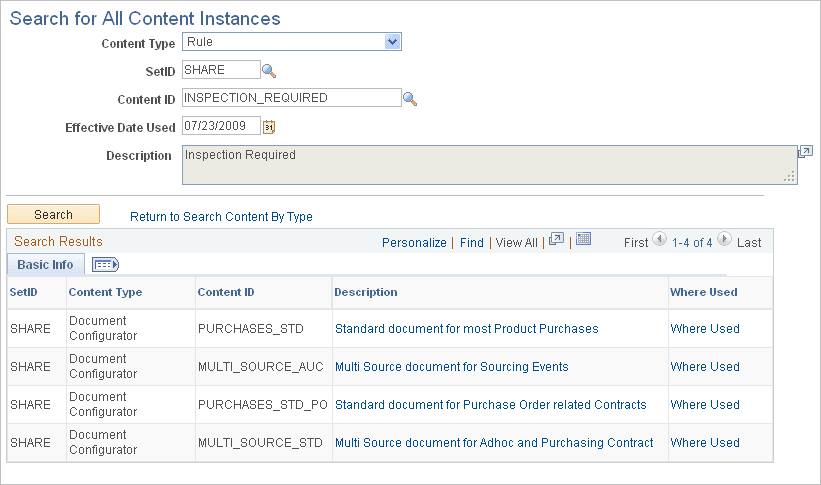Image resolution: width=821 pixels, height=485 pixels.
Task: Show next row arrow in Search Results
Action: coord(724,239)
